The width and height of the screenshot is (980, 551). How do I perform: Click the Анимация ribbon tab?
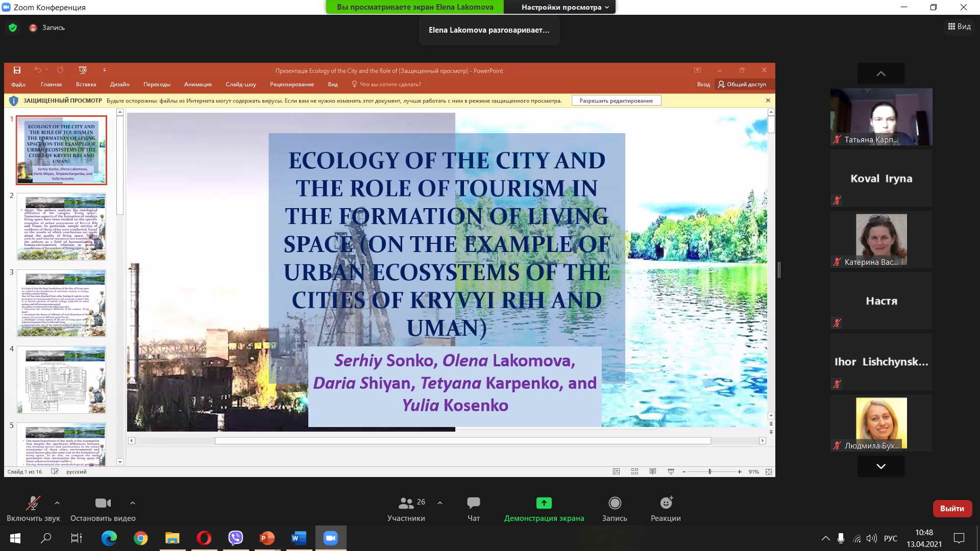tap(198, 84)
